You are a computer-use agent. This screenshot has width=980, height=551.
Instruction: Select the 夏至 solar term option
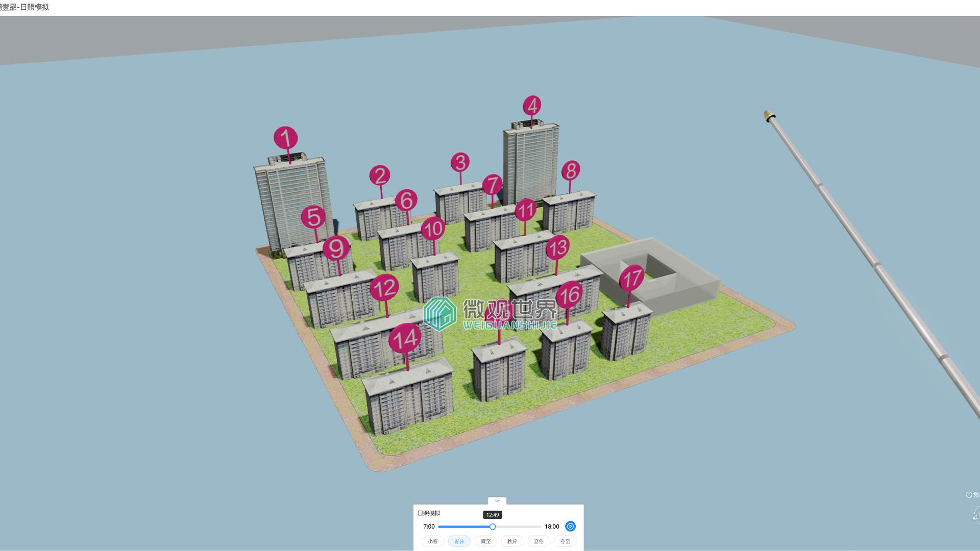click(x=485, y=541)
